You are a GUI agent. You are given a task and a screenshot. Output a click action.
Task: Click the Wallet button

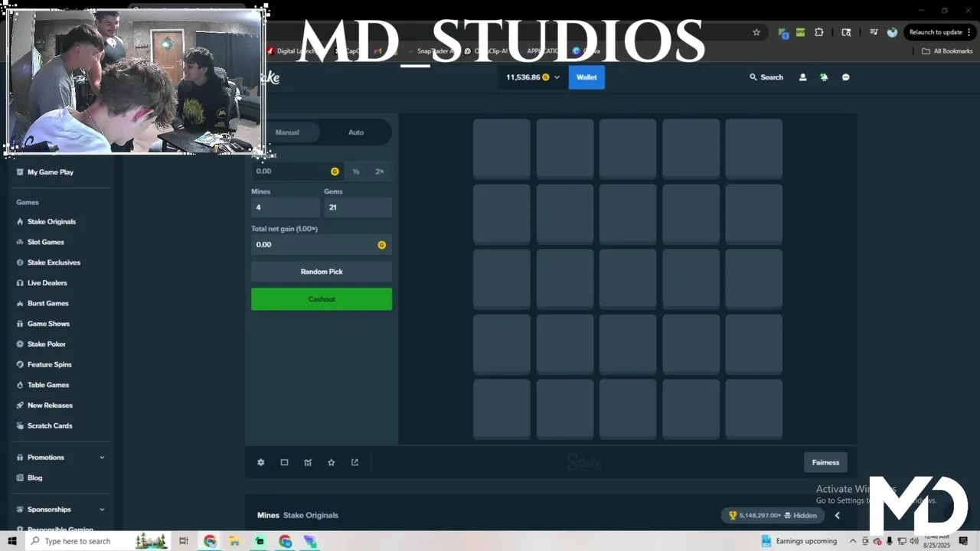point(586,77)
